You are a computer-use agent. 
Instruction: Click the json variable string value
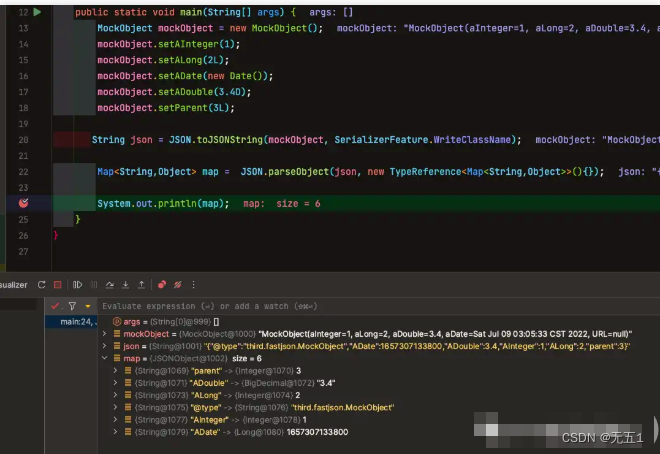417,346
